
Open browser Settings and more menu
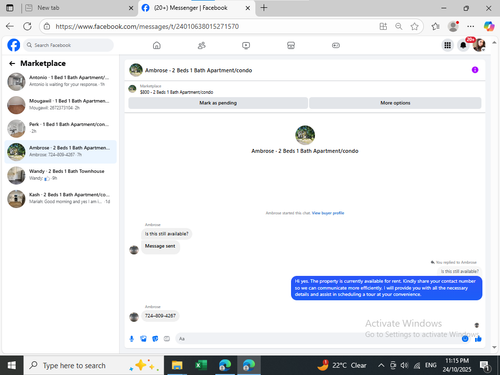point(471,26)
